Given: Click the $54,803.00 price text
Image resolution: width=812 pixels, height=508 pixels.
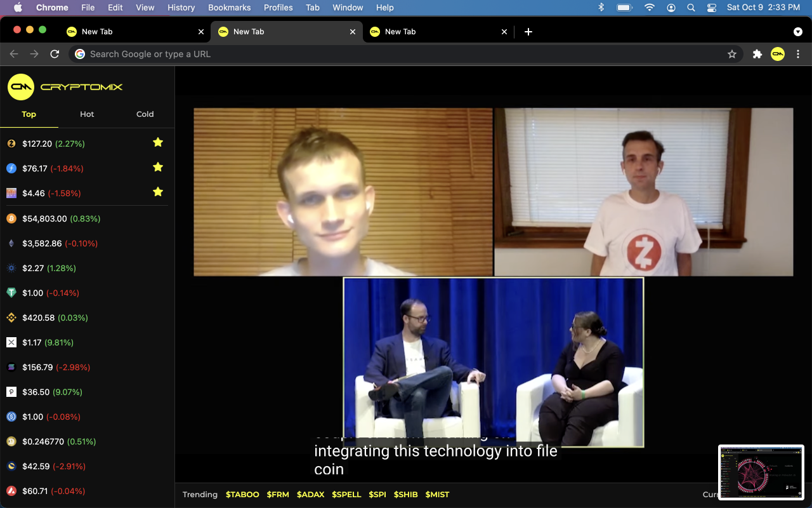Looking at the screenshot, I should (x=44, y=218).
